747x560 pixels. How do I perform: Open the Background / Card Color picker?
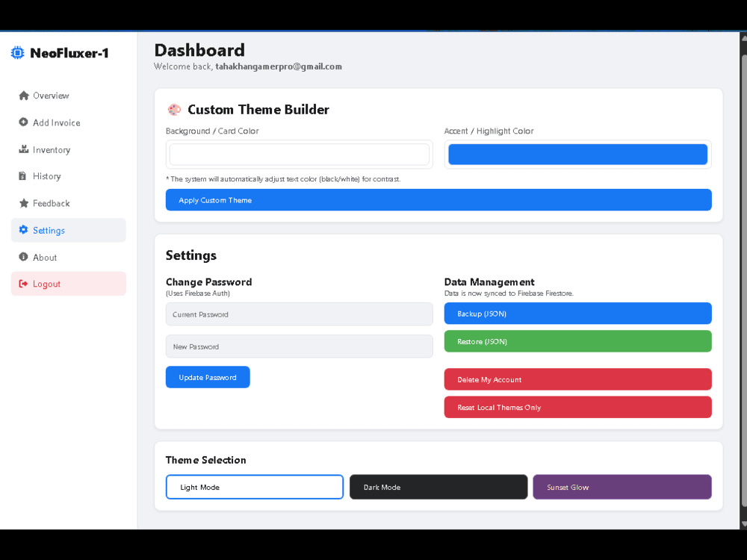point(300,155)
